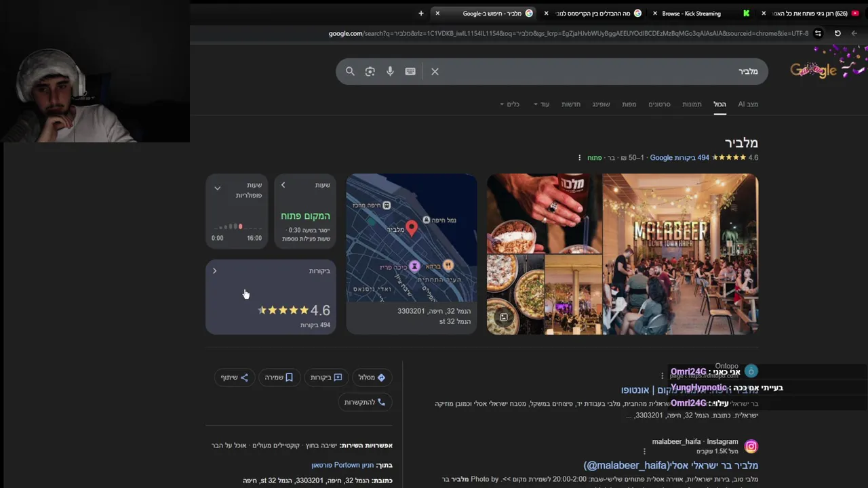Click the 'מסלול' directions button
The width and height of the screenshot is (868, 488).
[x=372, y=378]
